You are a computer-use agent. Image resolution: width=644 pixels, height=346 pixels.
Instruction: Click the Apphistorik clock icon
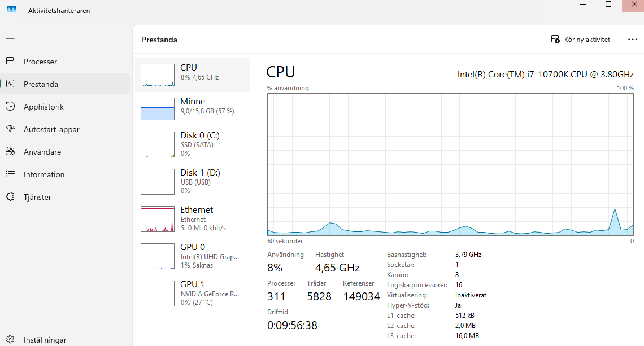point(10,106)
